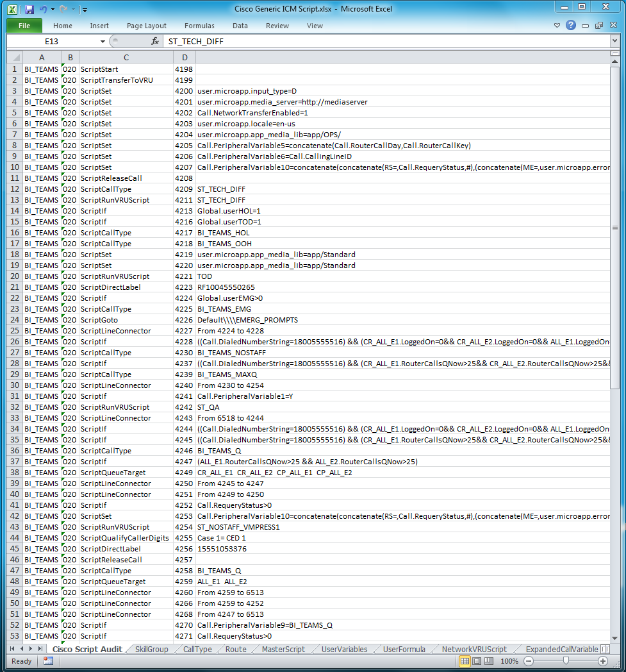Click the 100% zoom level button
The width and height of the screenshot is (626, 672).
[x=509, y=661]
